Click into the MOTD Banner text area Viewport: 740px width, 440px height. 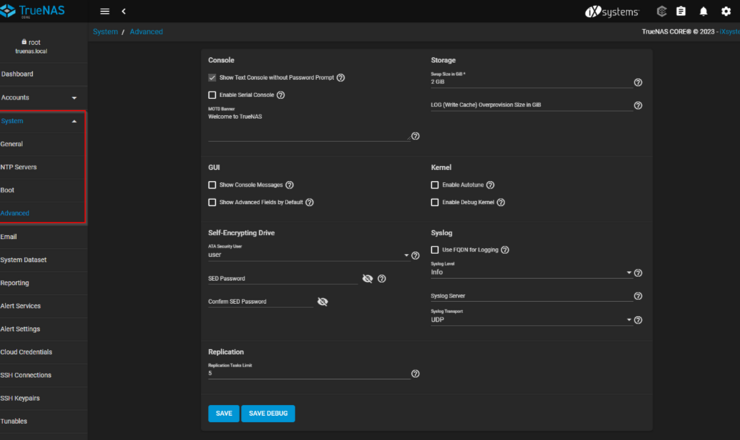tap(309, 126)
